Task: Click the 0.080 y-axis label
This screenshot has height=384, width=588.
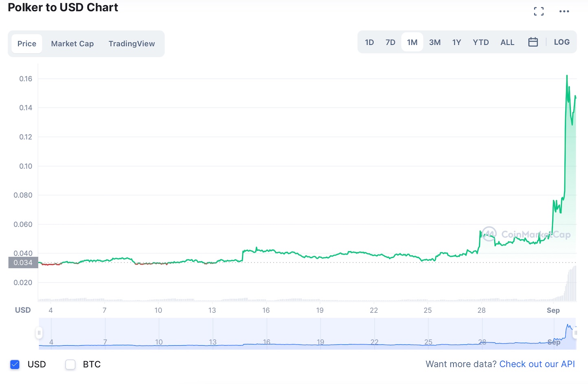Action: 23,195
